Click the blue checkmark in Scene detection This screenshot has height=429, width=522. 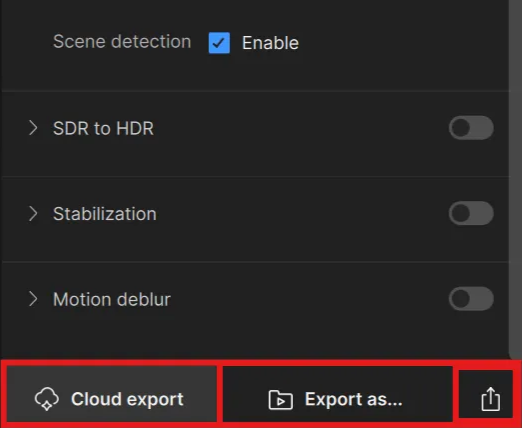(x=219, y=43)
